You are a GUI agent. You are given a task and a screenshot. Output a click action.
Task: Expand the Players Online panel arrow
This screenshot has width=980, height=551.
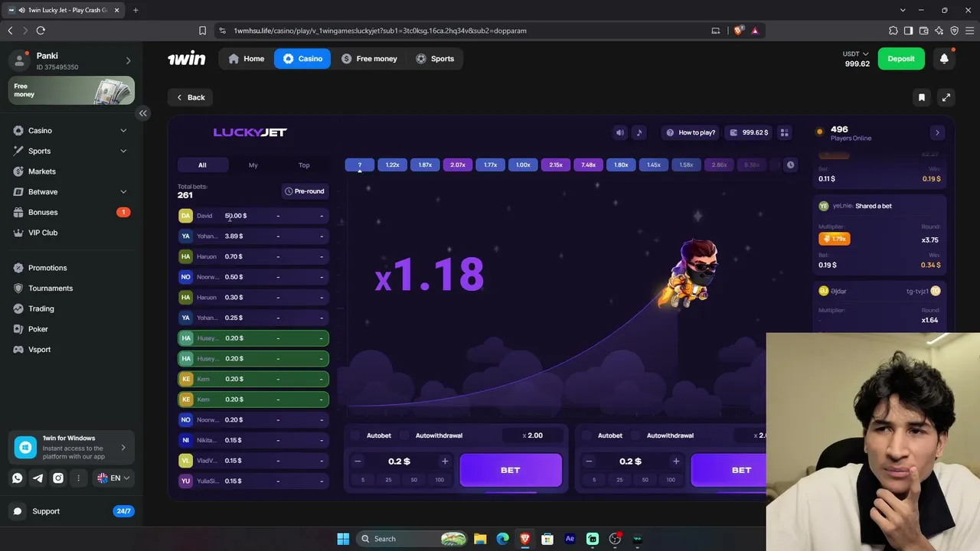937,132
